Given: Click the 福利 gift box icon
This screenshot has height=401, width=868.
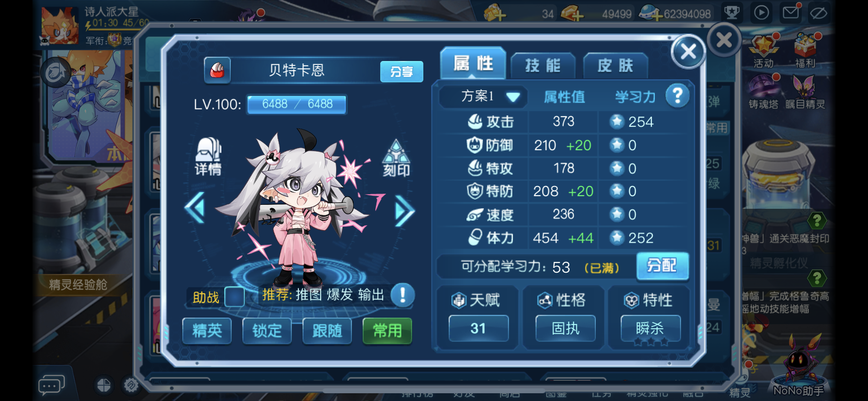Looking at the screenshot, I should click(805, 50).
